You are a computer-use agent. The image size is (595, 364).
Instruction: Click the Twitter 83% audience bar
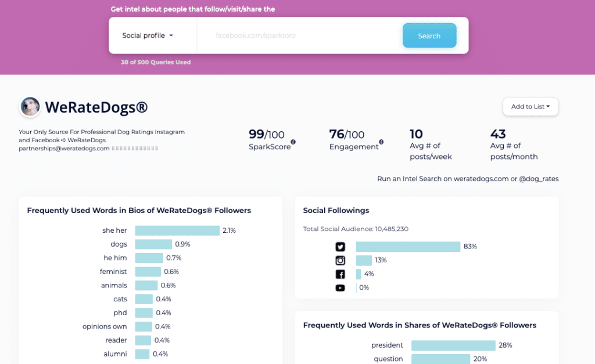tap(408, 247)
